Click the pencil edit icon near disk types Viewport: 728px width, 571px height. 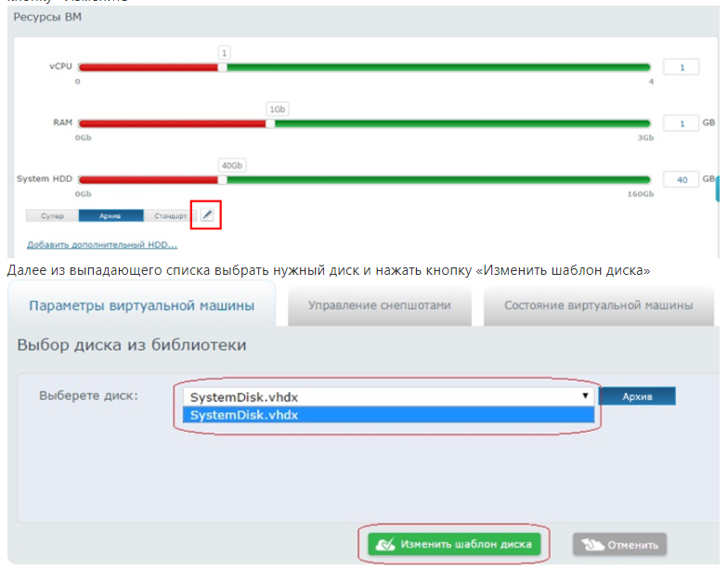208,215
